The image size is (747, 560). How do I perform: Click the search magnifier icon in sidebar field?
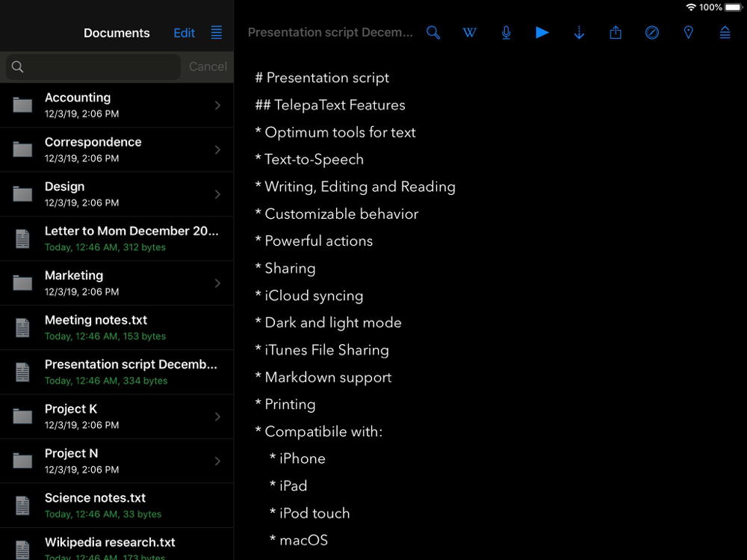pos(18,66)
